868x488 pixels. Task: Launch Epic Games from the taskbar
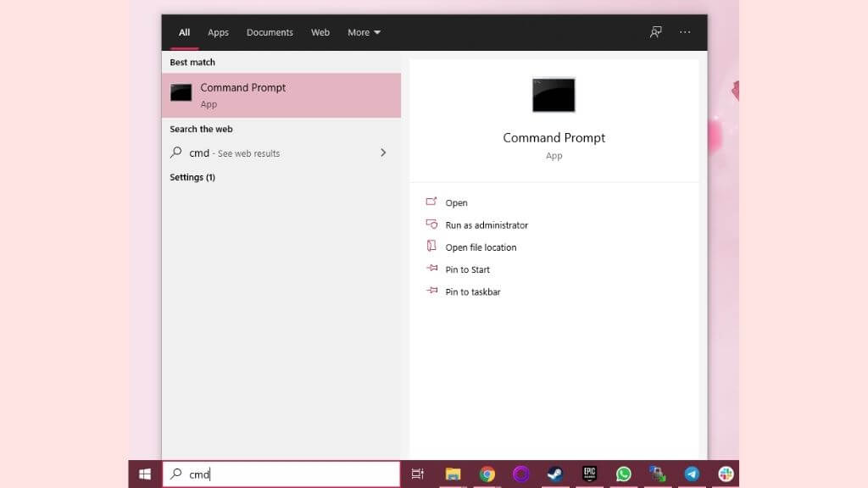(x=589, y=474)
